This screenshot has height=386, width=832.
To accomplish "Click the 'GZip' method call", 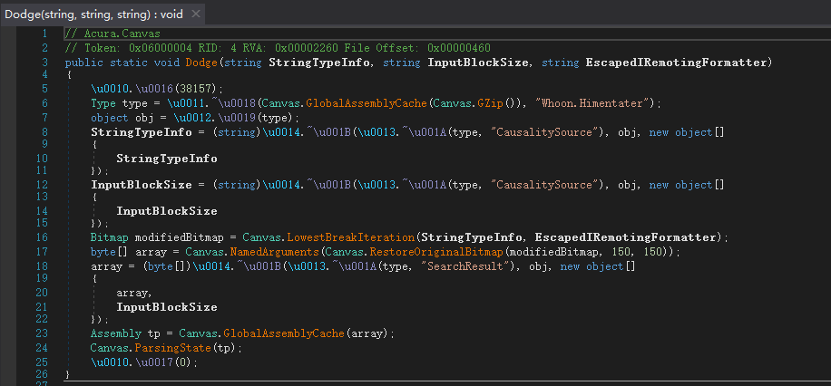I will point(491,103).
